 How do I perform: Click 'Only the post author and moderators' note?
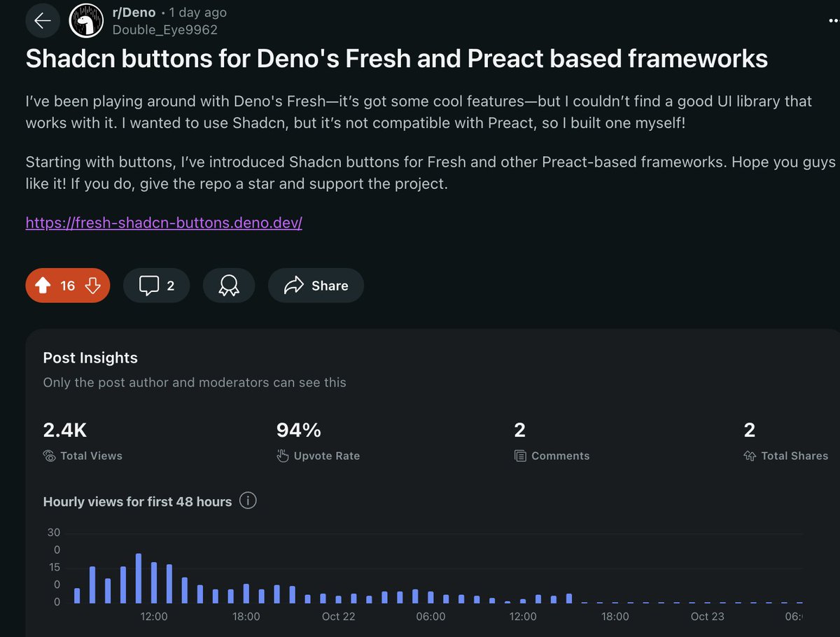[x=195, y=382]
